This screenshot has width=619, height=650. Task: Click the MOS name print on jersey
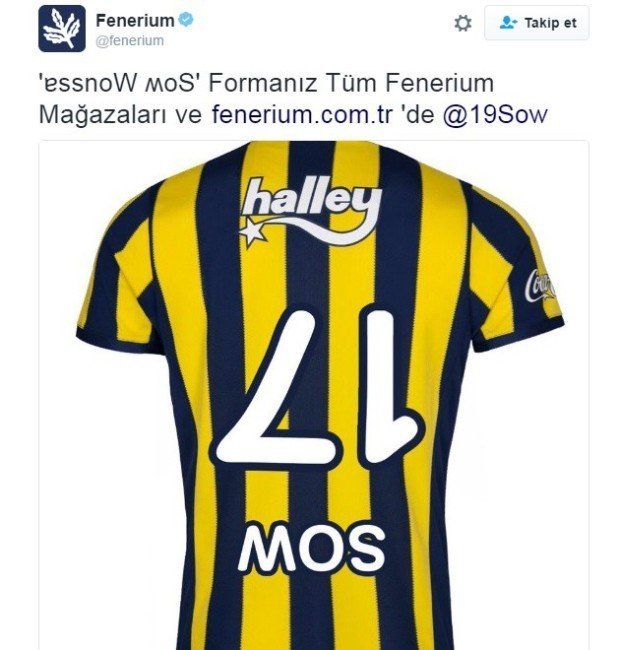[x=311, y=548]
